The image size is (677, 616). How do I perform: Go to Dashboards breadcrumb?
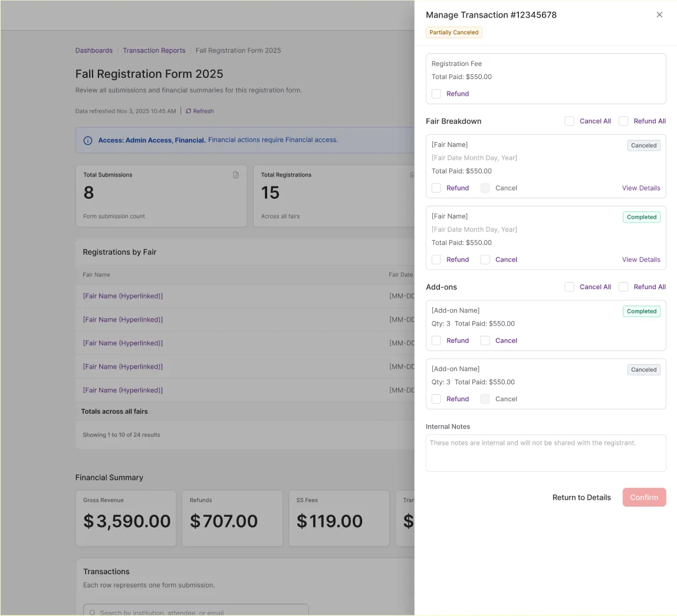pyautogui.click(x=94, y=51)
